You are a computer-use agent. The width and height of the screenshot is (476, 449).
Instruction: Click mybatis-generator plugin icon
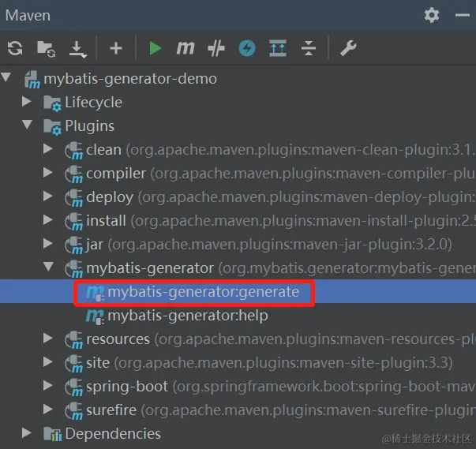point(73,269)
